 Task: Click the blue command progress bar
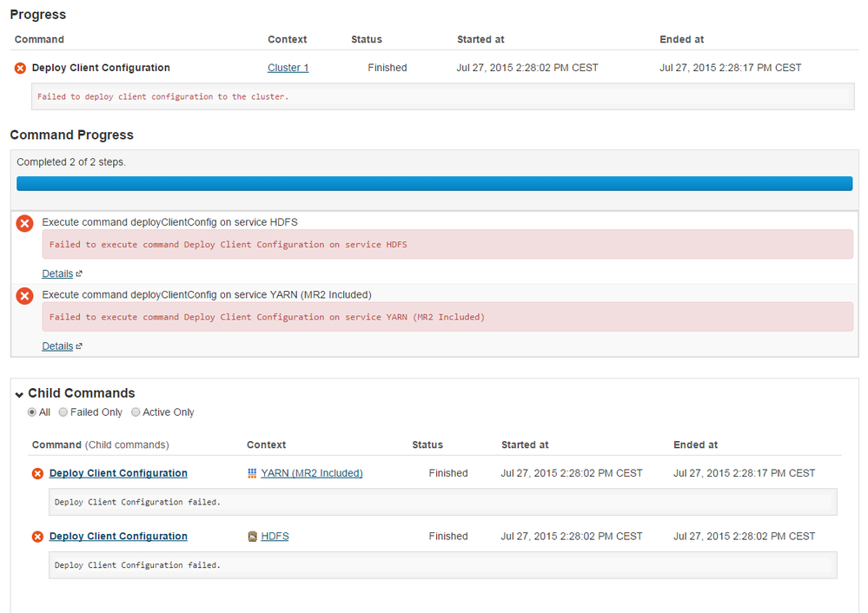(434, 184)
